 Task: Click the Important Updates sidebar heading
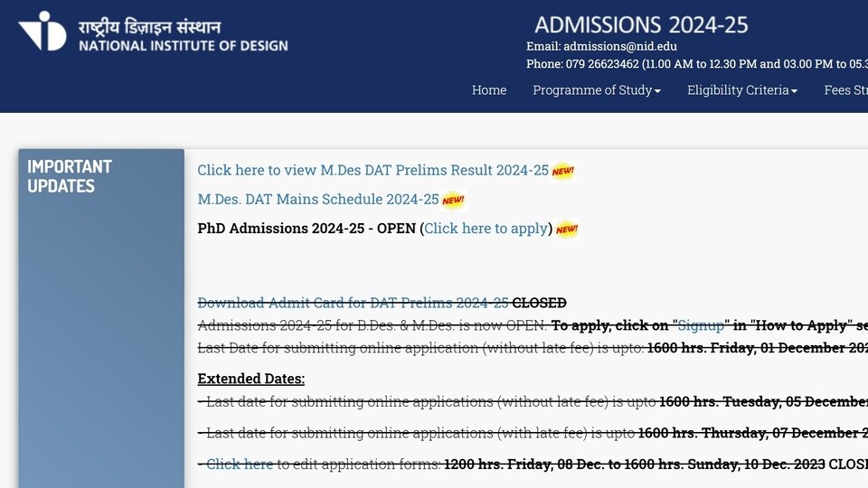[70, 176]
